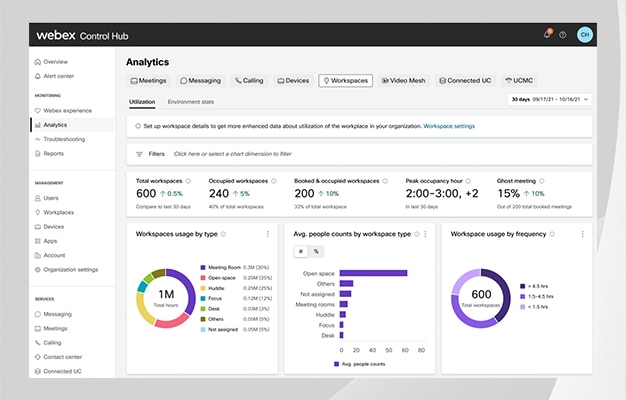Click the info icon beside Occupied workspaces
Viewport: 626px width, 400px height.
click(274, 181)
